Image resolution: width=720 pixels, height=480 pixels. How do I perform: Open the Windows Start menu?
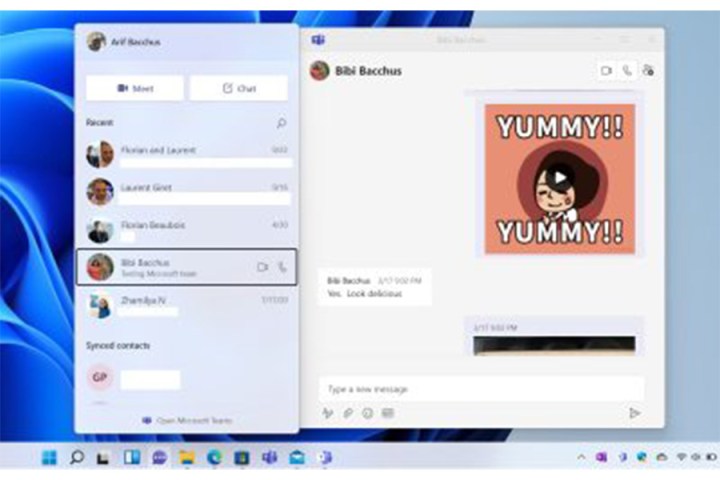point(49,457)
